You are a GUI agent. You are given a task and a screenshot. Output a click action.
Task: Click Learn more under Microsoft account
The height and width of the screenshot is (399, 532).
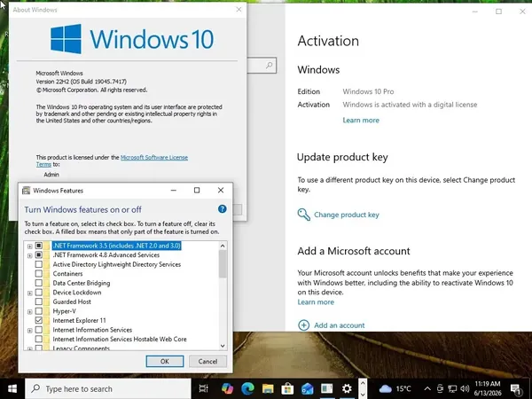[316, 302]
